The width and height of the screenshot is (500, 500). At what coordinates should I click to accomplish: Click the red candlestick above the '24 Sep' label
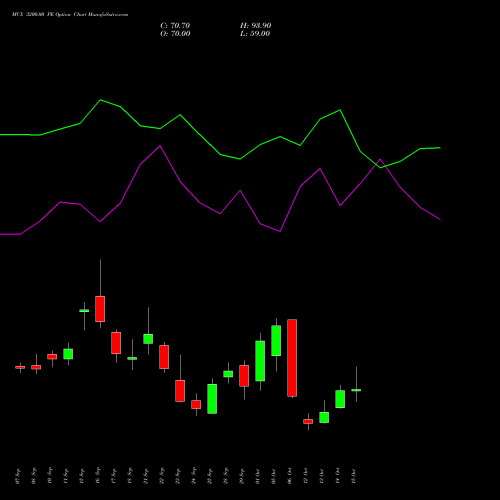[x=196, y=404]
